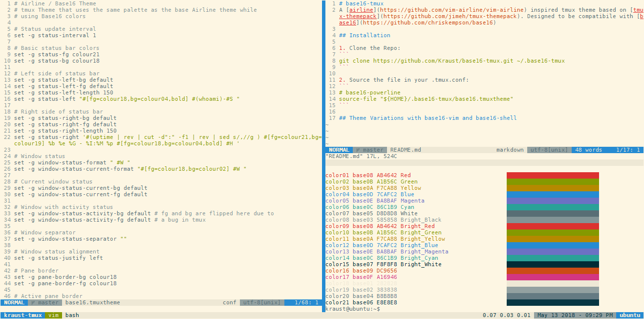Viewport: 644px width, 319px height.
Task: Click the window-status-format " #W " line
Action: tap(72, 162)
